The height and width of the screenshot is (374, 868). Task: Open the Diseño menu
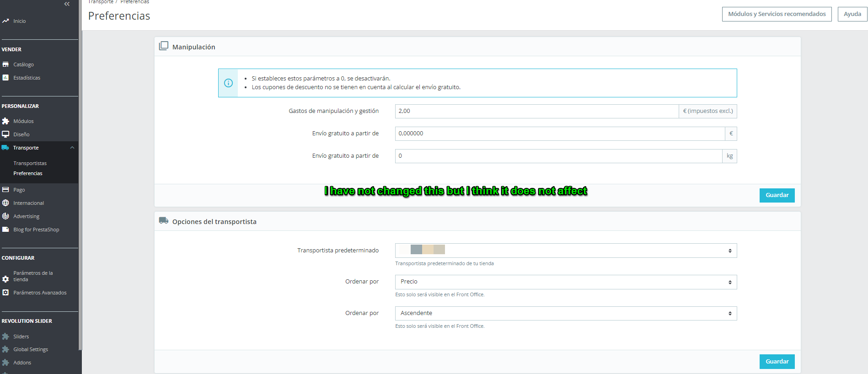[21, 134]
